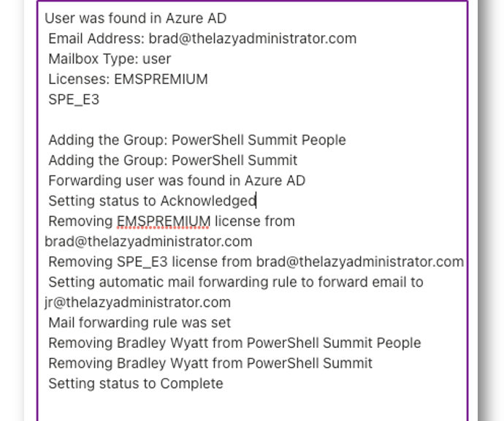Click 'Removing Bradley Wyatt from PowerShell Summit People'
The width and height of the screenshot is (504, 421).
(x=234, y=343)
